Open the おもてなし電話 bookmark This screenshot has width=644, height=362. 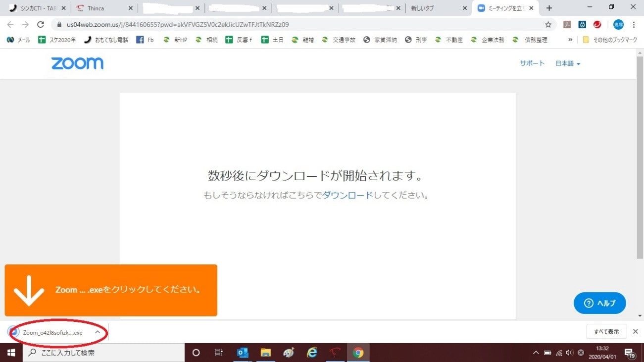tap(106, 40)
